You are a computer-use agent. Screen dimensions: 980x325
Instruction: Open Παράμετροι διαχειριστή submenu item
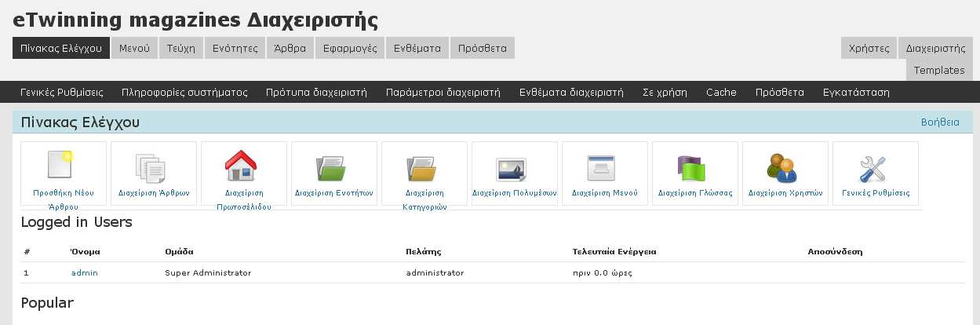point(443,92)
